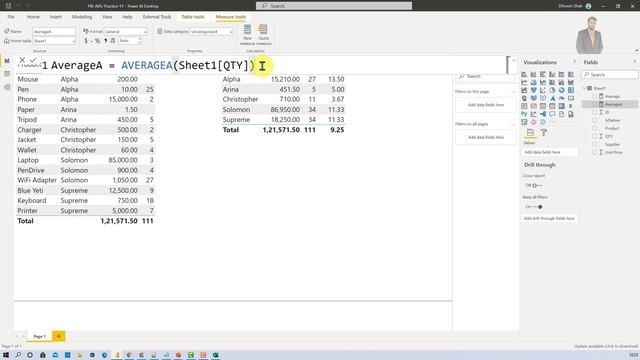640x360 pixels.
Task: Apply currency format with the $ icon
Action: coord(86,41)
